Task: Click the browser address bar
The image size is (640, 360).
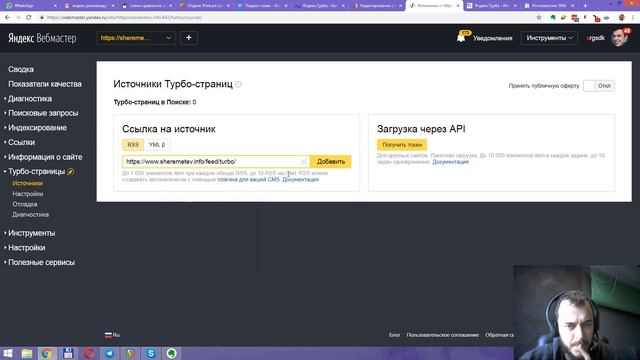Action: tap(286, 18)
